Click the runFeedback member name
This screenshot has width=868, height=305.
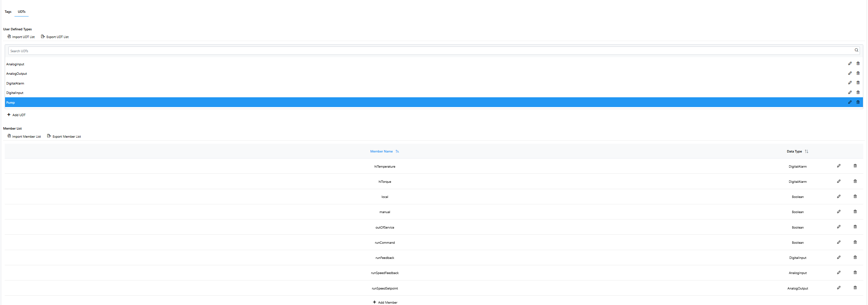pos(385,258)
